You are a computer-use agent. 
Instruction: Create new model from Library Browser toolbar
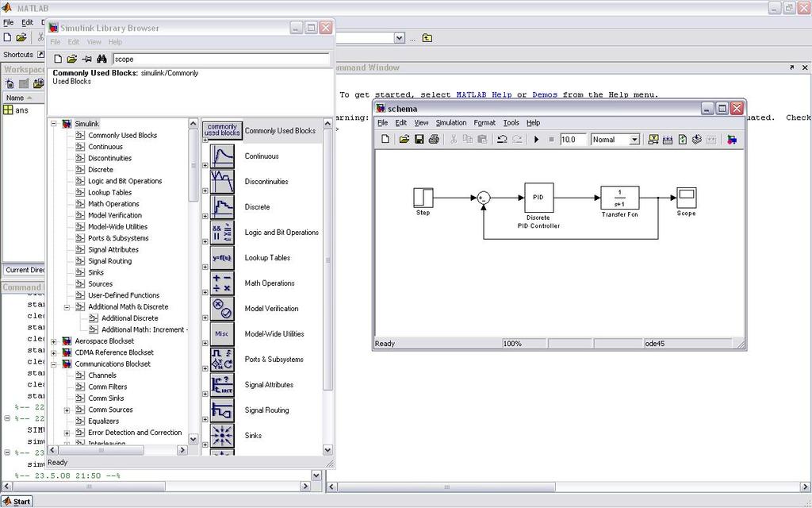click(x=58, y=59)
